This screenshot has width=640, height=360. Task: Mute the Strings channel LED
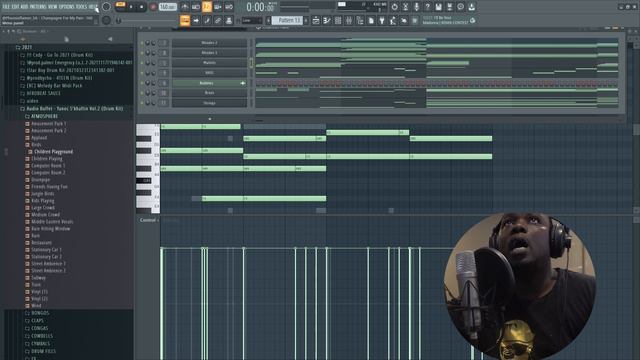(x=142, y=103)
